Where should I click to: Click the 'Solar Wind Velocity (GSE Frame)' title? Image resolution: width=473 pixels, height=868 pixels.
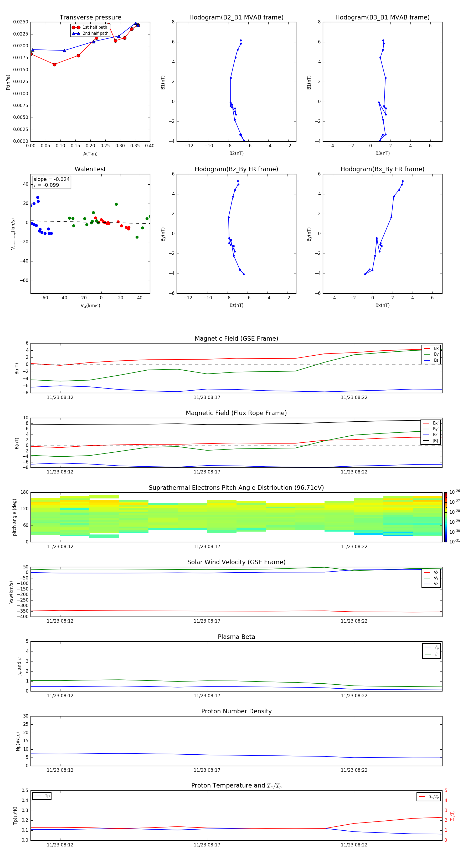pyautogui.click(x=236, y=562)
